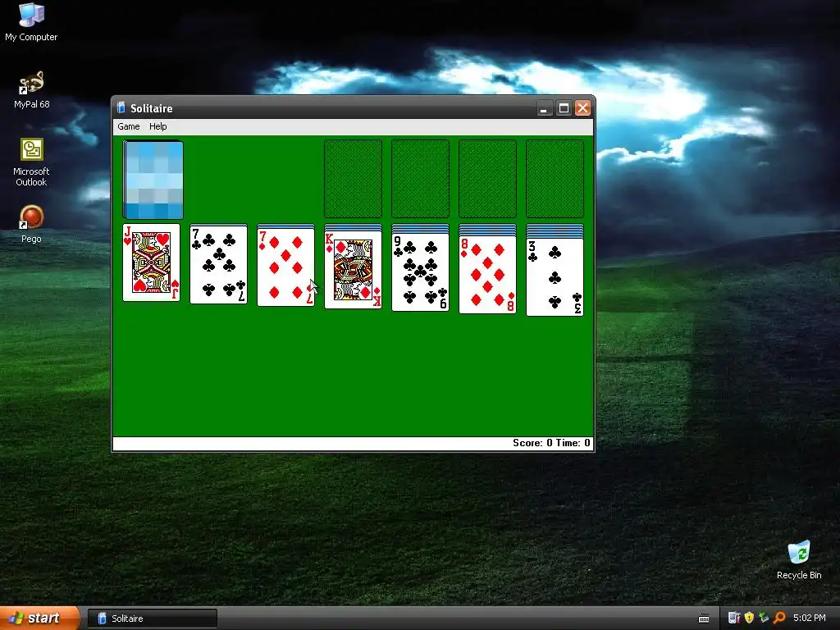Select the three of clubs card

(x=555, y=277)
